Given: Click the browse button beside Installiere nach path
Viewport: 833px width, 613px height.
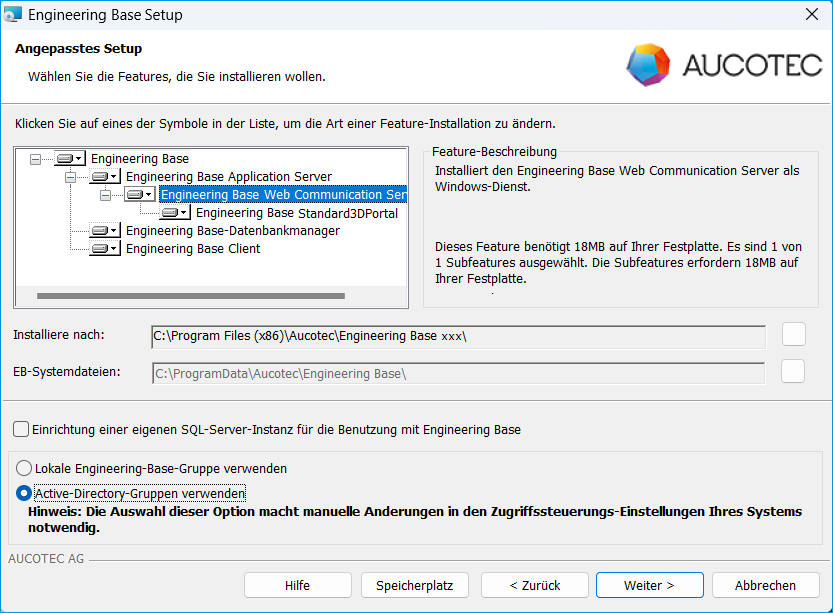Looking at the screenshot, I should click(793, 334).
